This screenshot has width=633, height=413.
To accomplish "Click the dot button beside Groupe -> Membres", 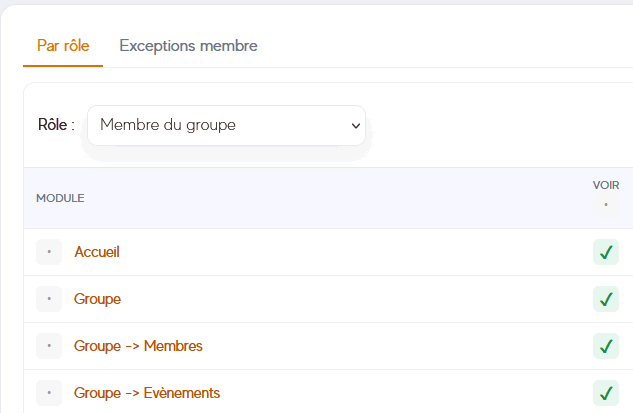I will coord(49,346).
